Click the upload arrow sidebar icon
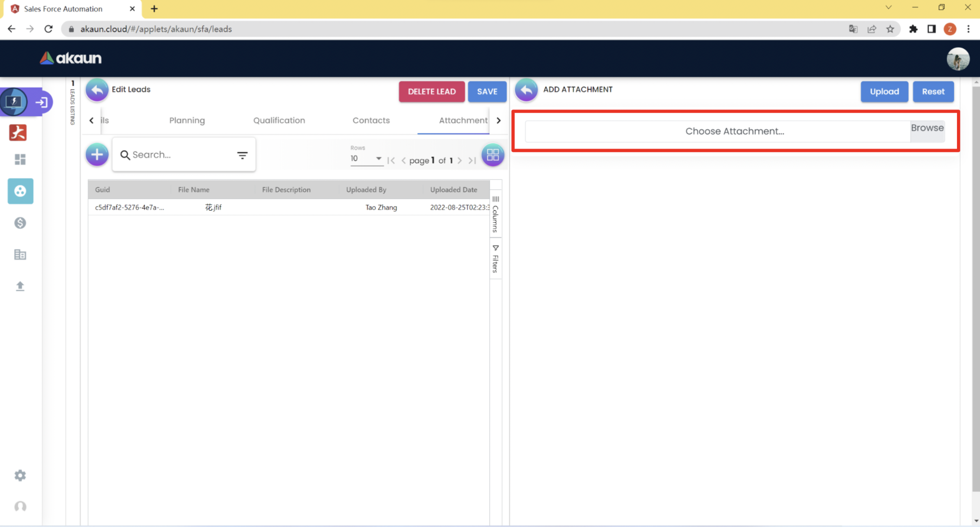 20,286
